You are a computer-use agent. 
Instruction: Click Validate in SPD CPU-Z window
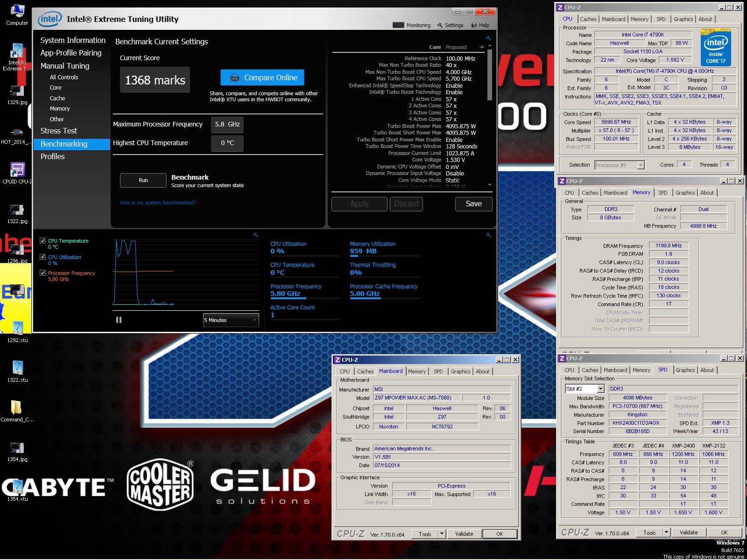(x=689, y=532)
